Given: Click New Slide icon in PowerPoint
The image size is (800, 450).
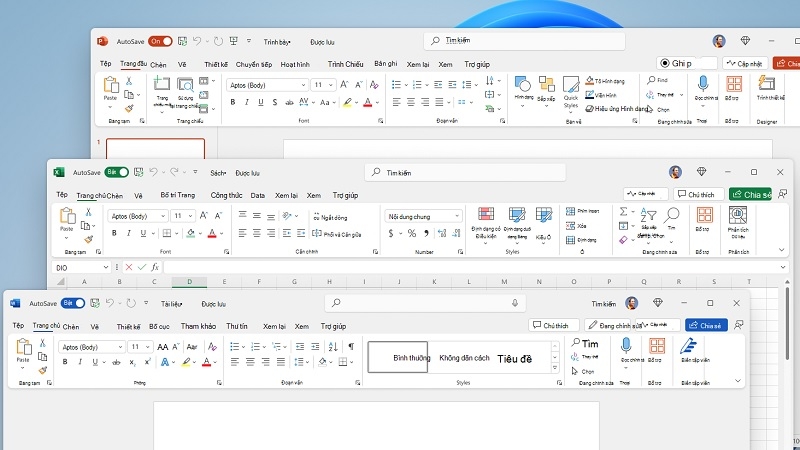Looking at the screenshot, I should [162, 83].
